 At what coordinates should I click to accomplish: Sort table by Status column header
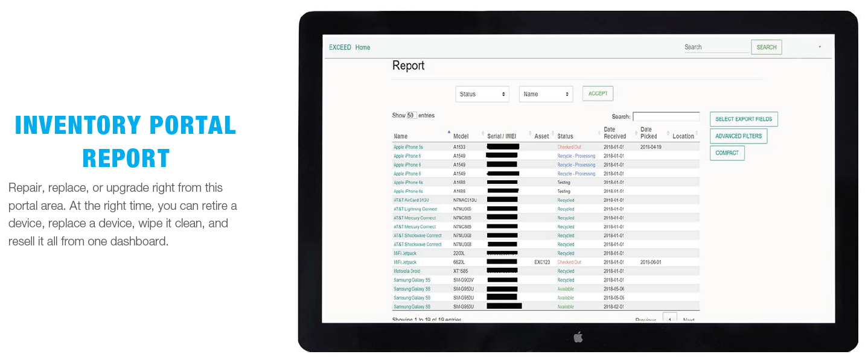[565, 136]
